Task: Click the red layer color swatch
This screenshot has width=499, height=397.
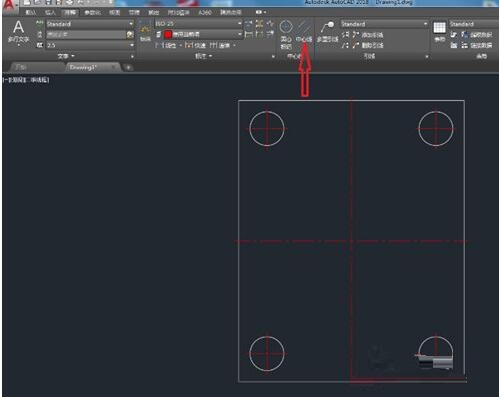Action: click(168, 34)
